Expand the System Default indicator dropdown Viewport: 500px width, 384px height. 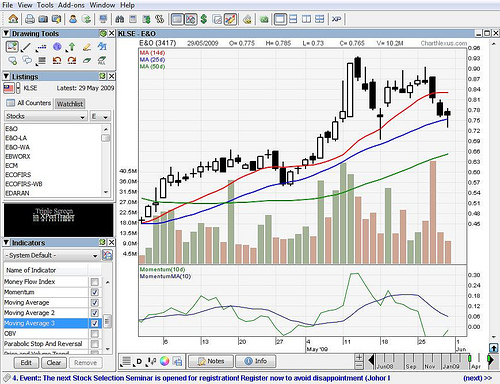pos(52,255)
